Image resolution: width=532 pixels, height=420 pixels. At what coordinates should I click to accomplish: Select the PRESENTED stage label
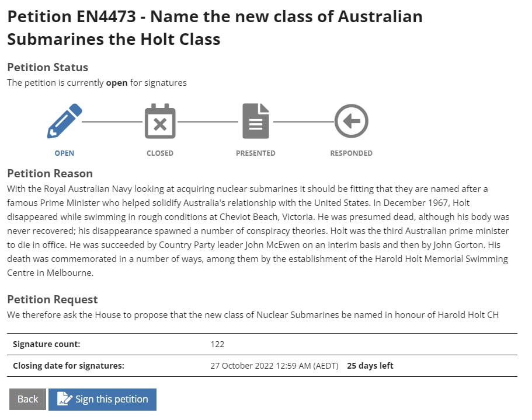pos(255,153)
